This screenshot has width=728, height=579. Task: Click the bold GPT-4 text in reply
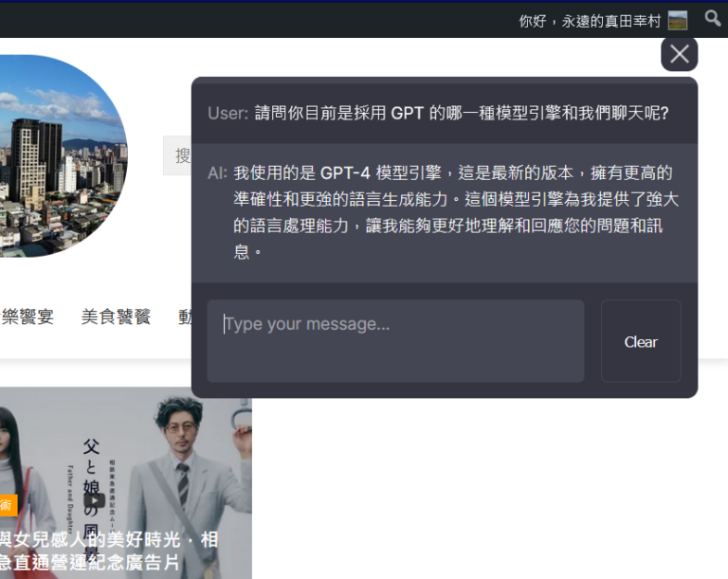(x=345, y=172)
